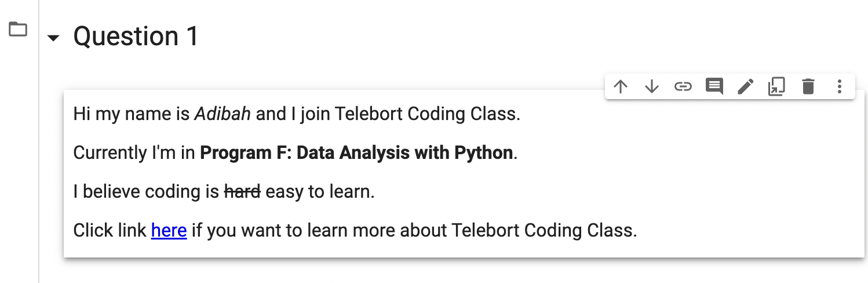
Task: Open more cell actions three-dot menu
Action: point(839,87)
